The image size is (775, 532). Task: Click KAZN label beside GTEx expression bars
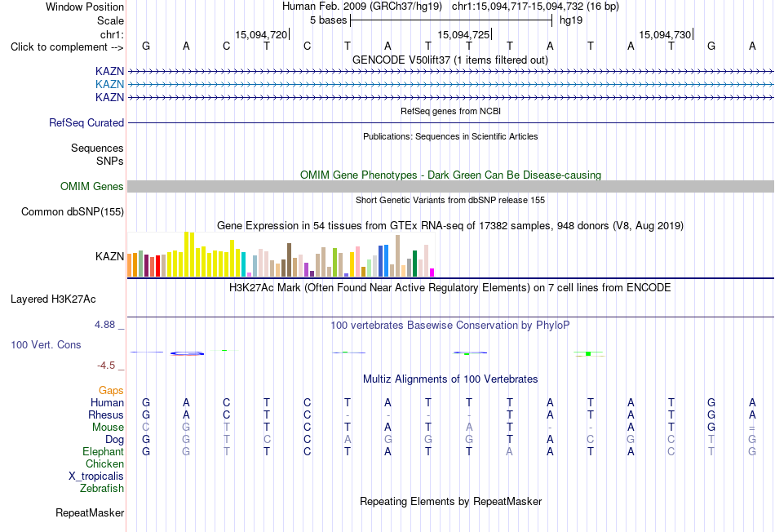(x=110, y=256)
